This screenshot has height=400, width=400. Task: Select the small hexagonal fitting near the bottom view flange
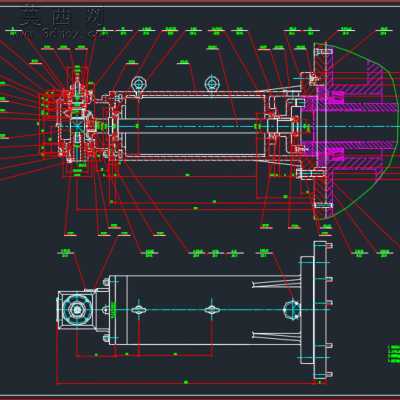click(291, 310)
